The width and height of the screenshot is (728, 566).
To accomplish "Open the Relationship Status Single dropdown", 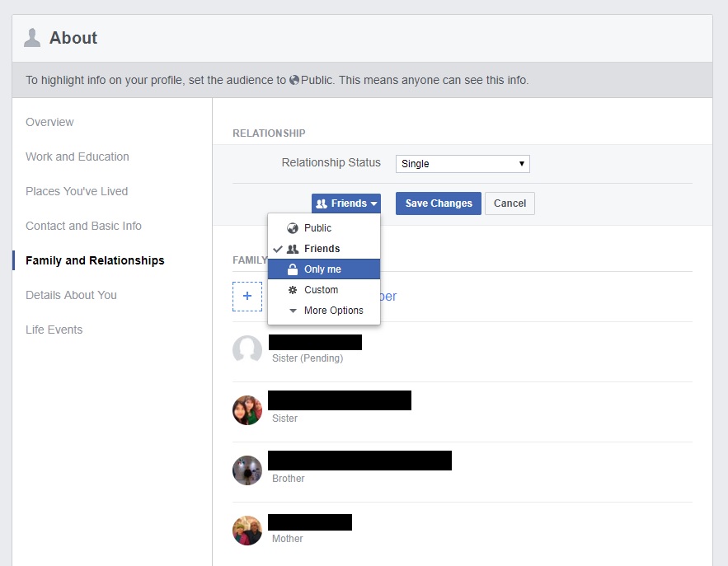I will 463,164.
